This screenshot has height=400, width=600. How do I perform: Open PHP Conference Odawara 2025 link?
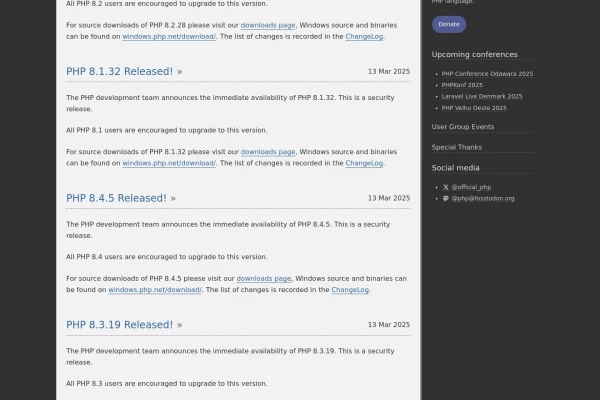pyautogui.click(x=487, y=74)
